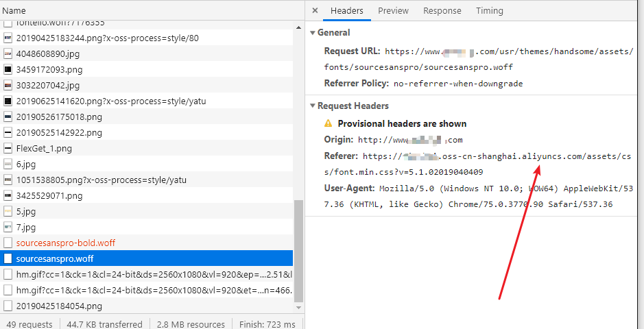Click the 7.jpg image icon

(x=8, y=227)
